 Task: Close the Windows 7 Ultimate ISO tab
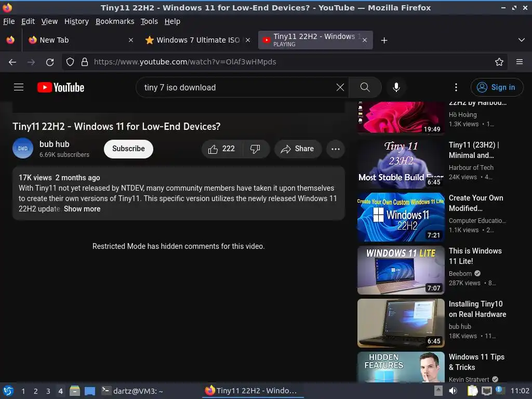tap(248, 40)
